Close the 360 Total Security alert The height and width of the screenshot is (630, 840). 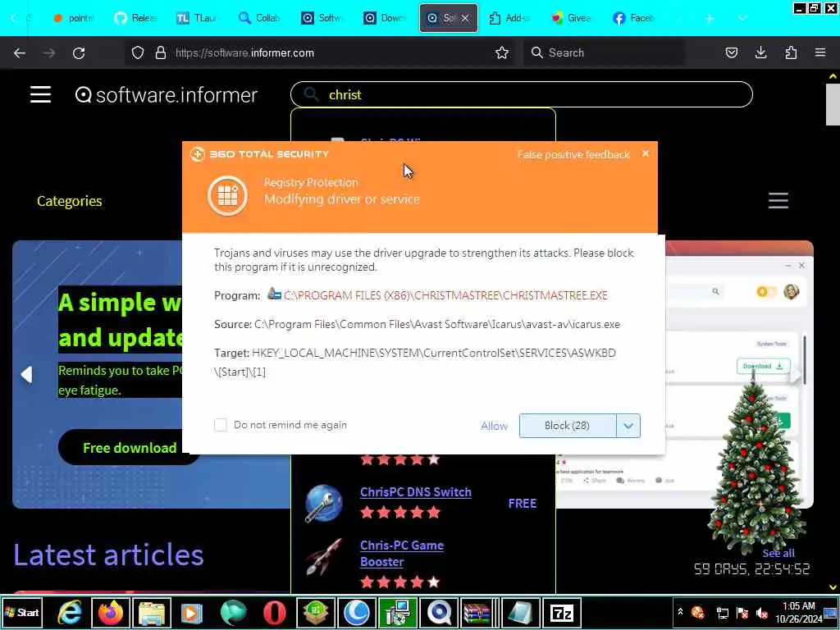click(646, 153)
